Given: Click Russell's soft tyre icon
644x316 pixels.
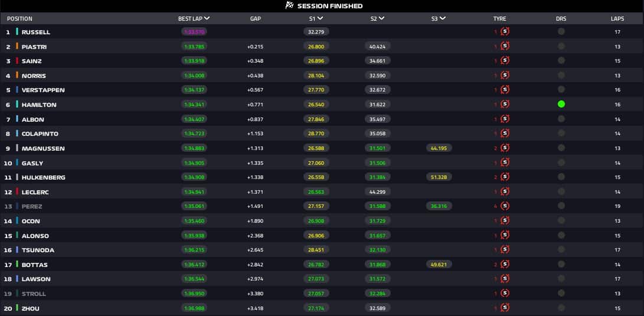Looking at the screenshot, I should click(x=505, y=32).
